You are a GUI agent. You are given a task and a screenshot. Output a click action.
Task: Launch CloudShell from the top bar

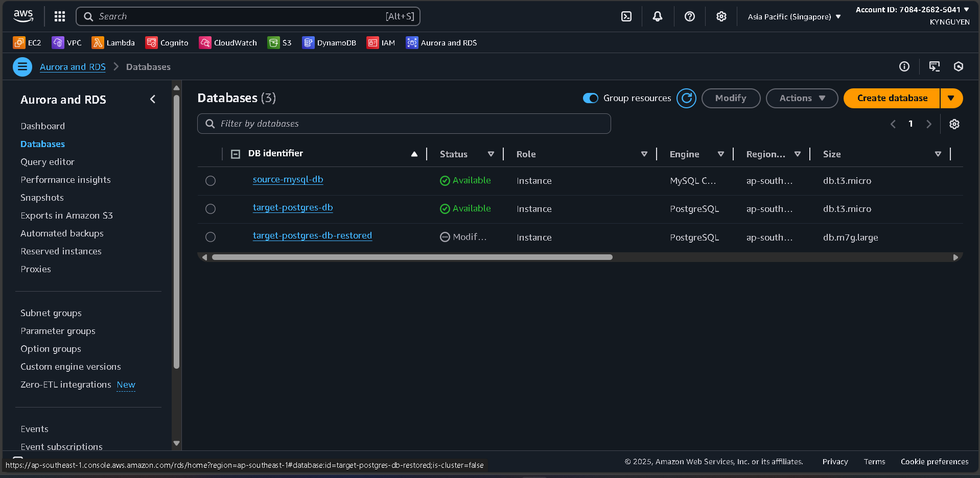click(x=626, y=16)
